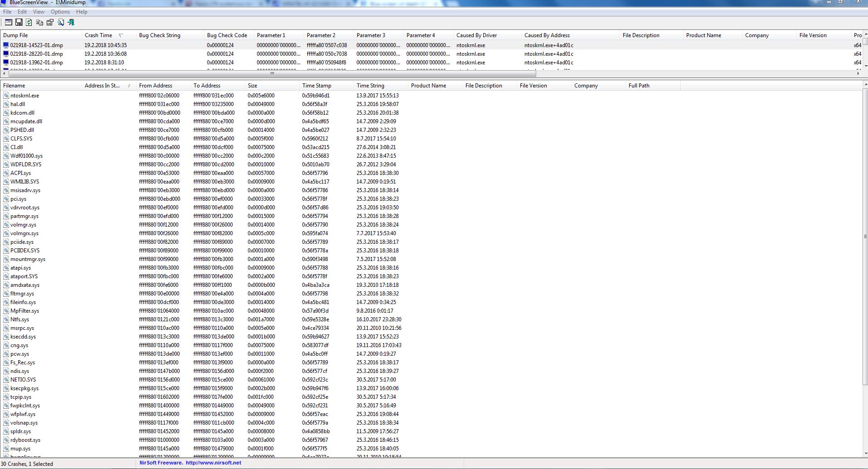Screen dimensions: 868x469
Task: Click the file icon next to amdxata.sys
Action: tap(6, 285)
